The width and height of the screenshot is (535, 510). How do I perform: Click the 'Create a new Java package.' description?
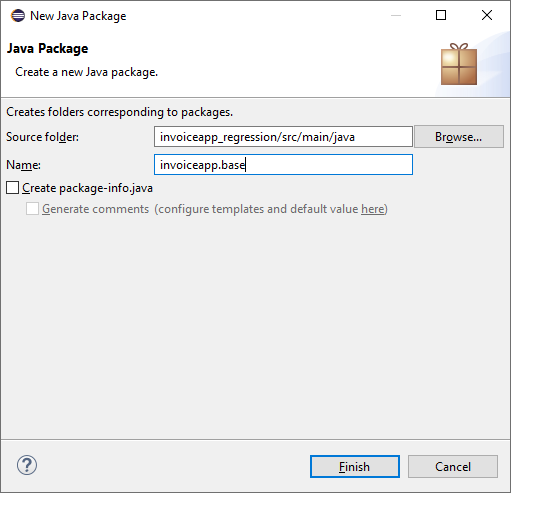pyautogui.click(x=87, y=72)
